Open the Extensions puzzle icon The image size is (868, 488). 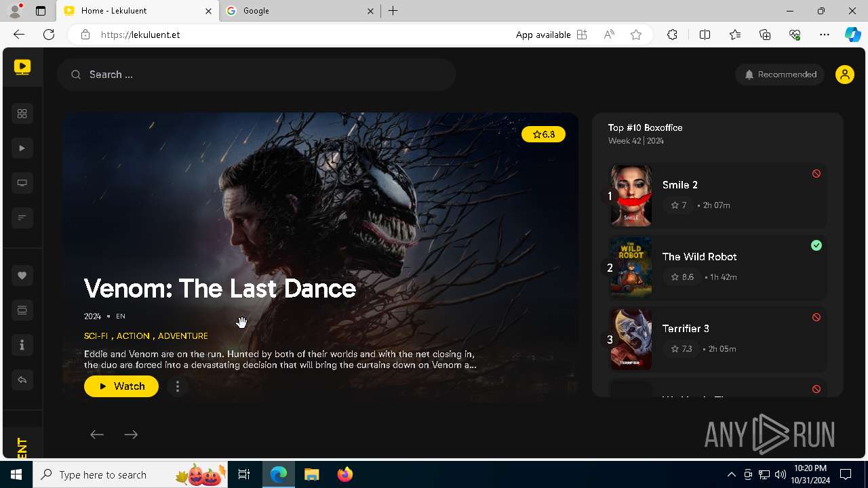672,35
